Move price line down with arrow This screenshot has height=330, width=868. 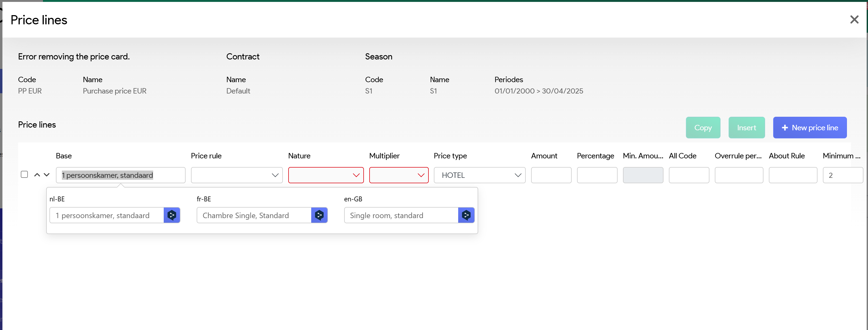pos(47,175)
